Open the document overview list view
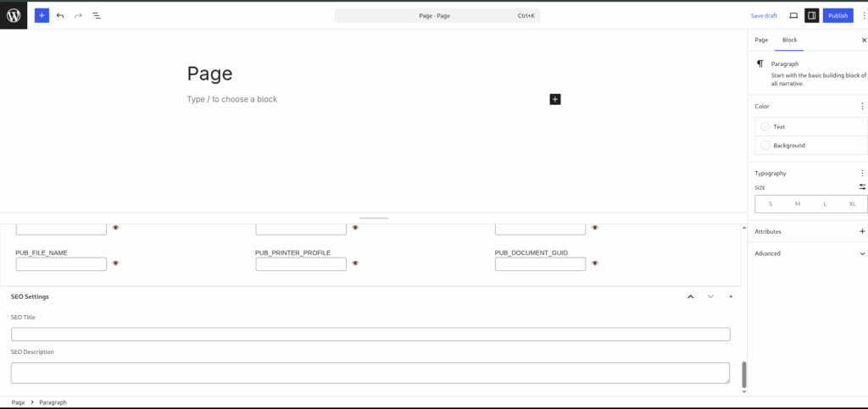 [x=97, y=15]
